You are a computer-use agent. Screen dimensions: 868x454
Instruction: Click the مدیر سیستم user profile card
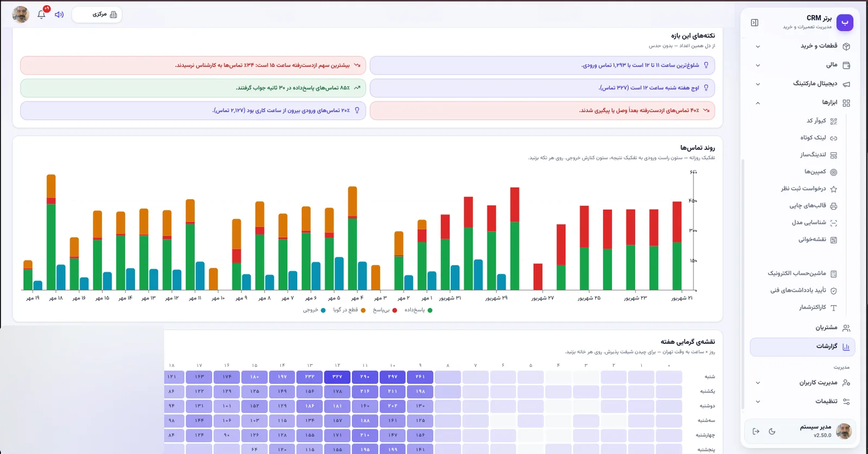coord(825,431)
